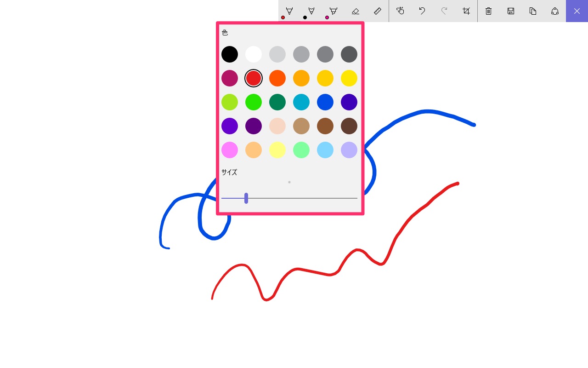Close the Sketchpad with the X button
This screenshot has height=368, width=588.
[577, 11]
